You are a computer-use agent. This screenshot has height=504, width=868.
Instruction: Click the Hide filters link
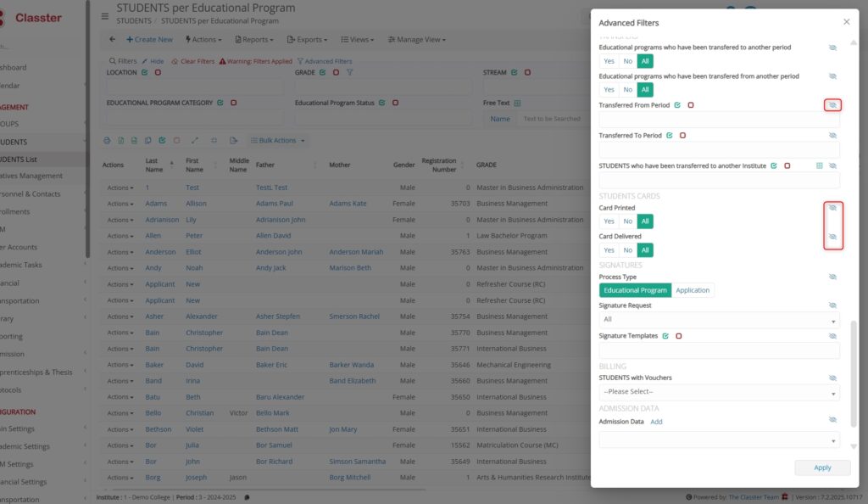153,61
